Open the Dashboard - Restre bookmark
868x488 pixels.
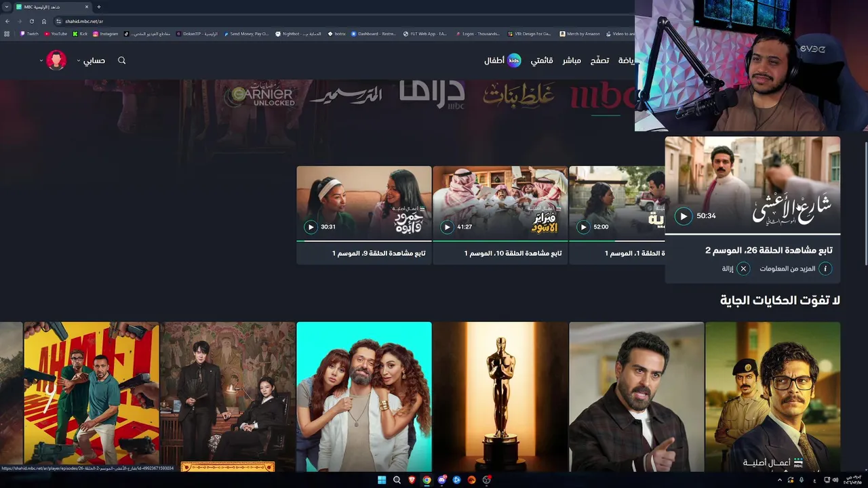(x=373, y=33)
